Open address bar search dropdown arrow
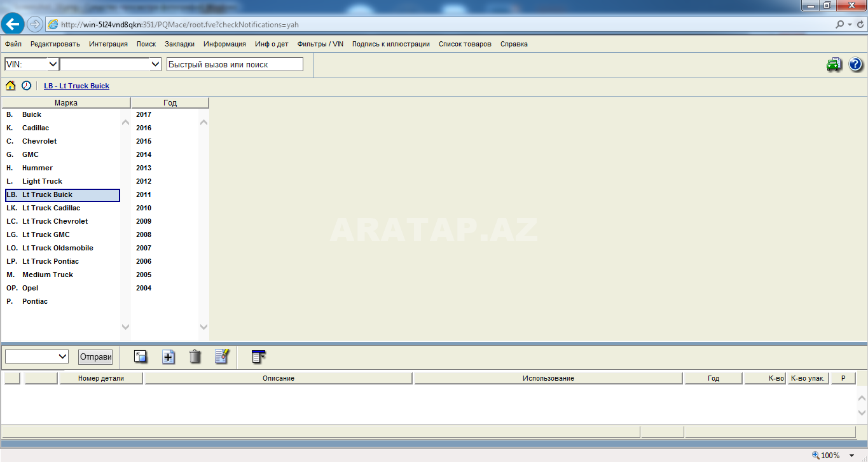 850,24
